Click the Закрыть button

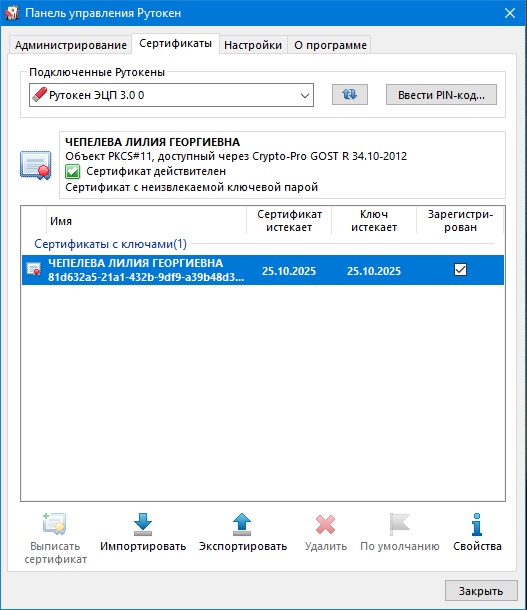click(481, 591)
